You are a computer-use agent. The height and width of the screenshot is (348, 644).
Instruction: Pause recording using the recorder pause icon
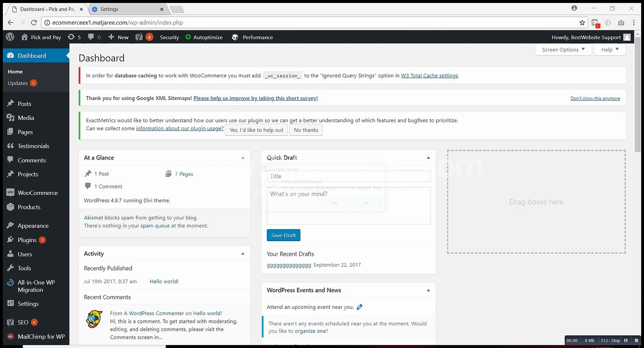(x=625, y=340)
